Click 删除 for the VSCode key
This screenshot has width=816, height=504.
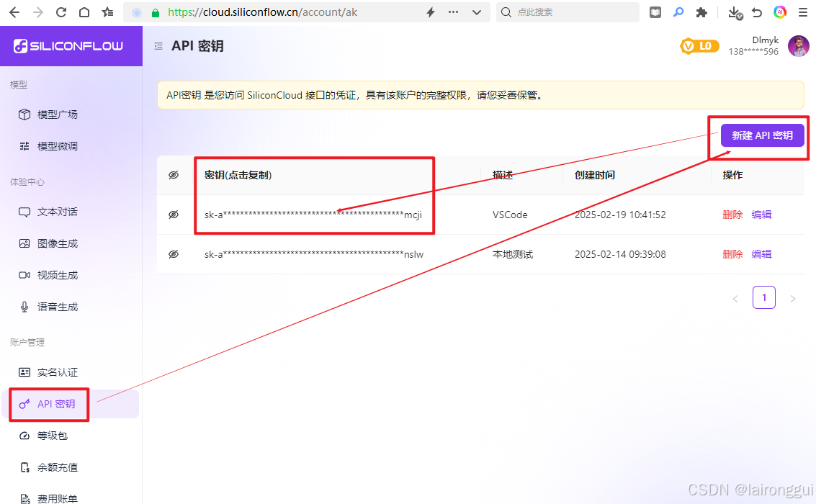click(732, 215)
